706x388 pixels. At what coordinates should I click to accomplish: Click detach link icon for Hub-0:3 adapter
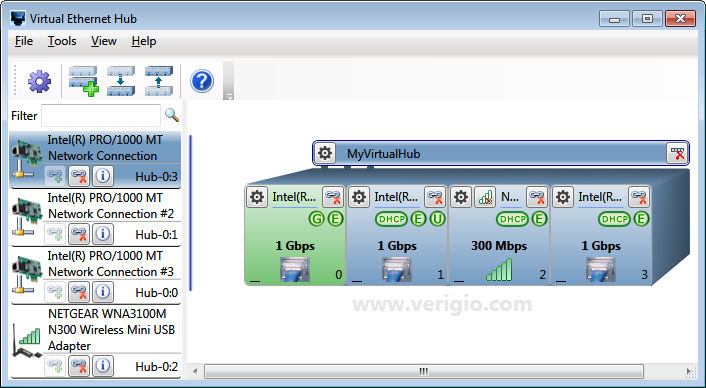click(x=79, y=176)
